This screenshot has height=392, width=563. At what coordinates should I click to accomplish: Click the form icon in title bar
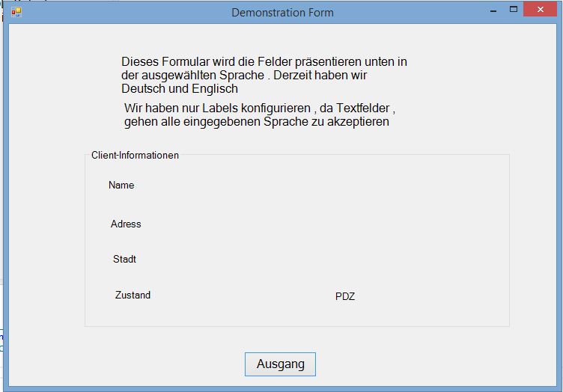pos(16,12)
